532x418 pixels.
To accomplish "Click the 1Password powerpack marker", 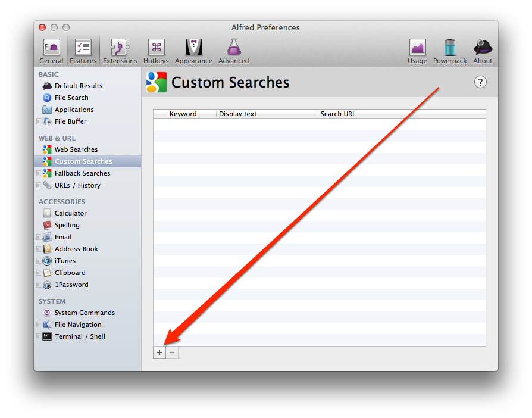I will pyautogui.click(x=38, y=285).
